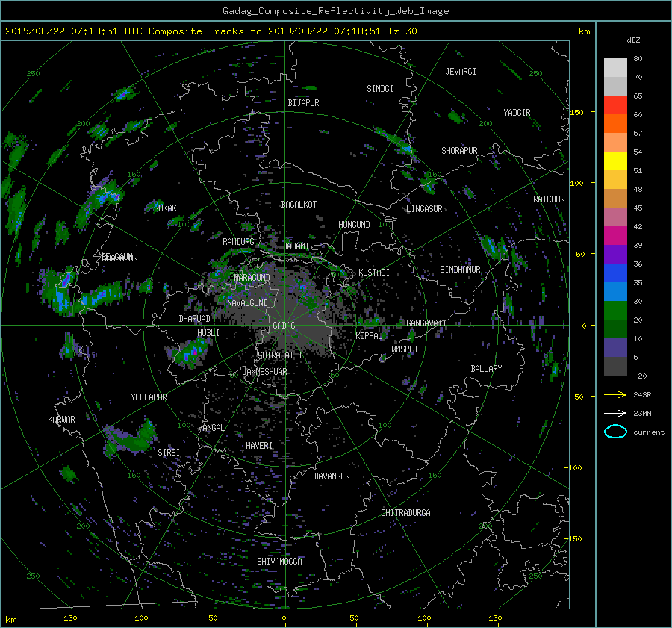Screen dimensions: 672x628
Task: Click the DAVANGERI city label
Action: pos(334,476)
